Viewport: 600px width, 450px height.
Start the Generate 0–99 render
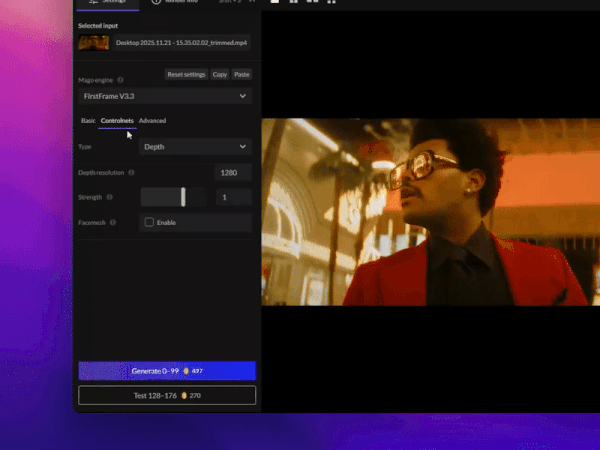point(167,371)
